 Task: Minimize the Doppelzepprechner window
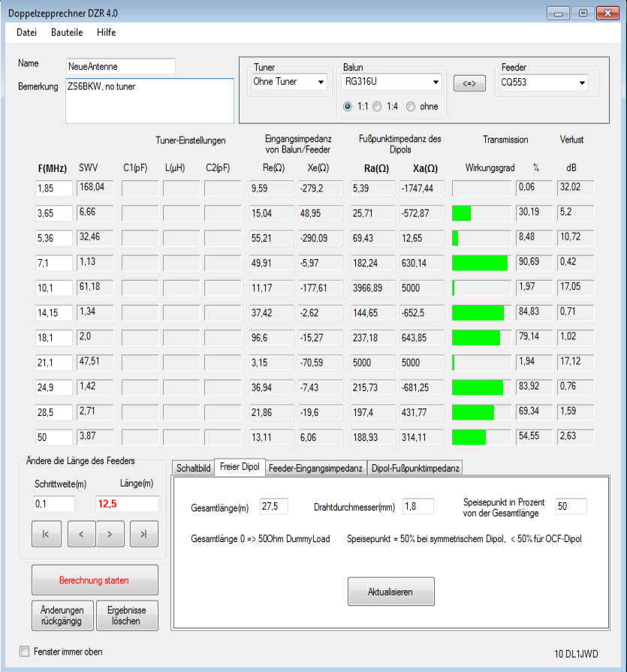pos(558,14)
